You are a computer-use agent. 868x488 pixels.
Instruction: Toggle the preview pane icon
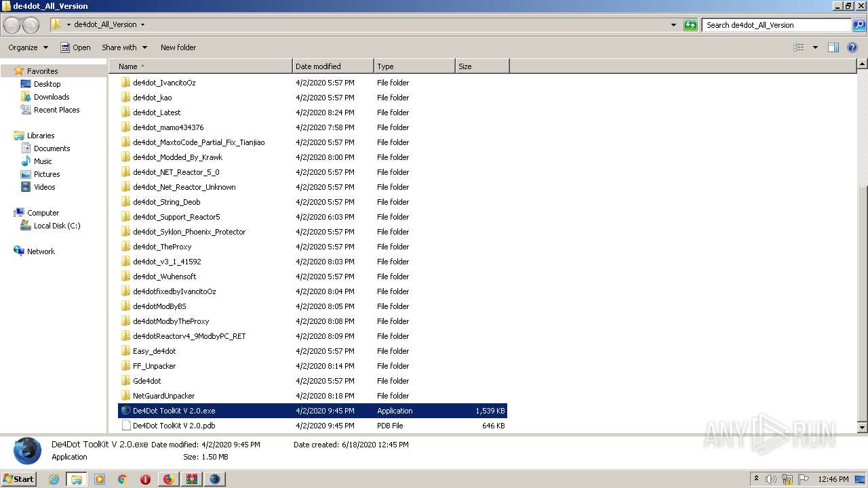833,47
